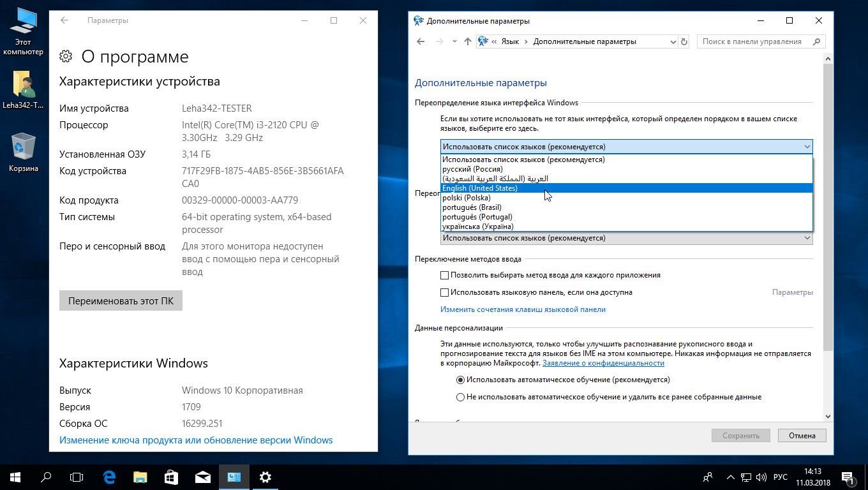Open Microsoft Edge from the taskbar

pyautogui.click(x=109, y=477)
